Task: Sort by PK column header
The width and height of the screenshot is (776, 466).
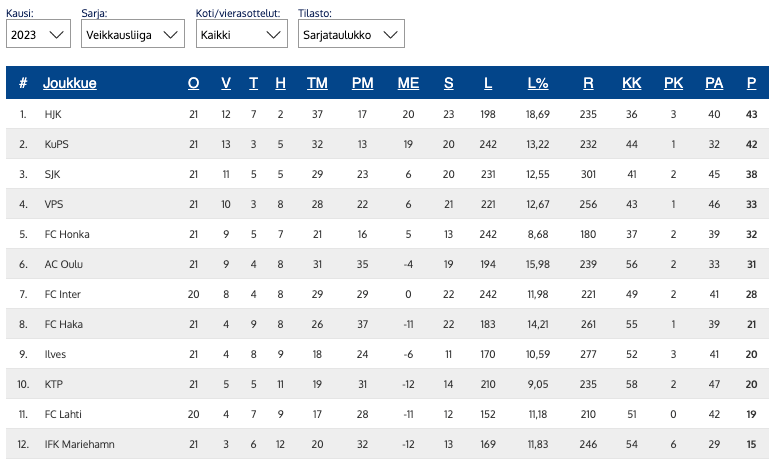Action: pos(673,84)
